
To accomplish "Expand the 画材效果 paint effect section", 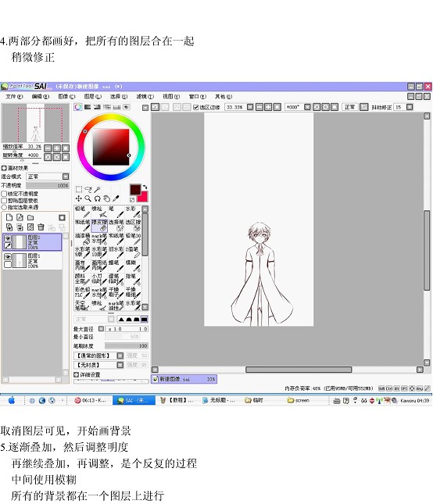I will click(x=4, y=168).
